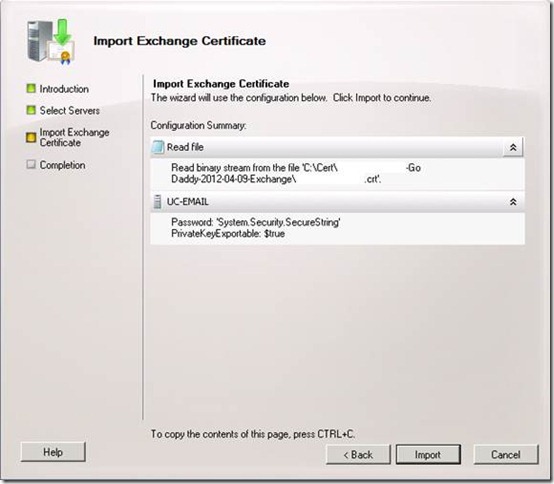Click the wizard certificate import header icon
This screenshot has height=484, width=554.
point(52,42)
